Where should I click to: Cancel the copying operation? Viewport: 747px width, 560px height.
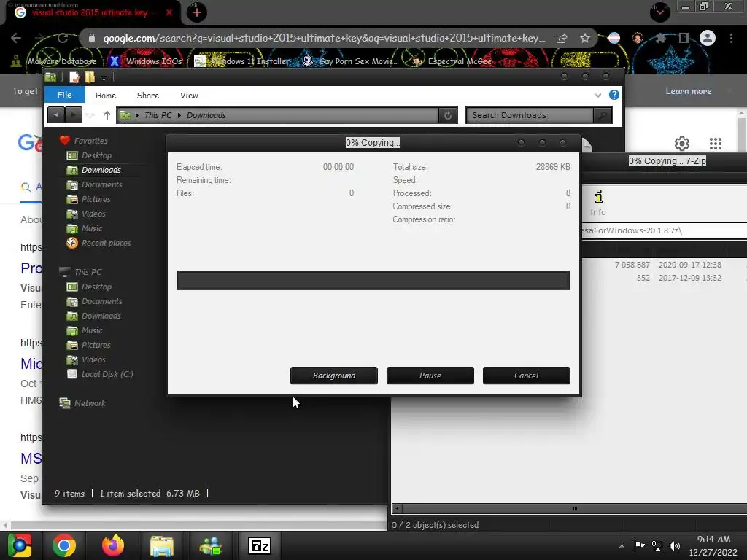coord(526,376)
